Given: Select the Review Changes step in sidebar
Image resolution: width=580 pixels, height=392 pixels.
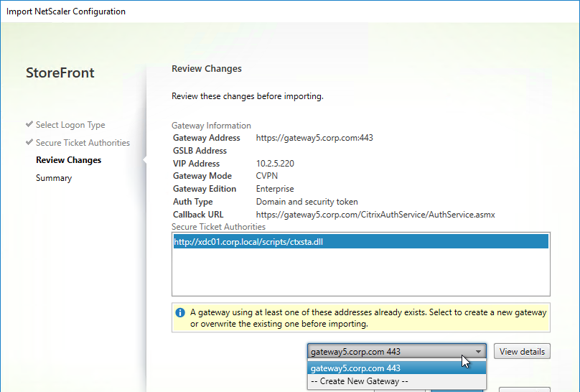Looking at the screenshot, I should (68, 160).
